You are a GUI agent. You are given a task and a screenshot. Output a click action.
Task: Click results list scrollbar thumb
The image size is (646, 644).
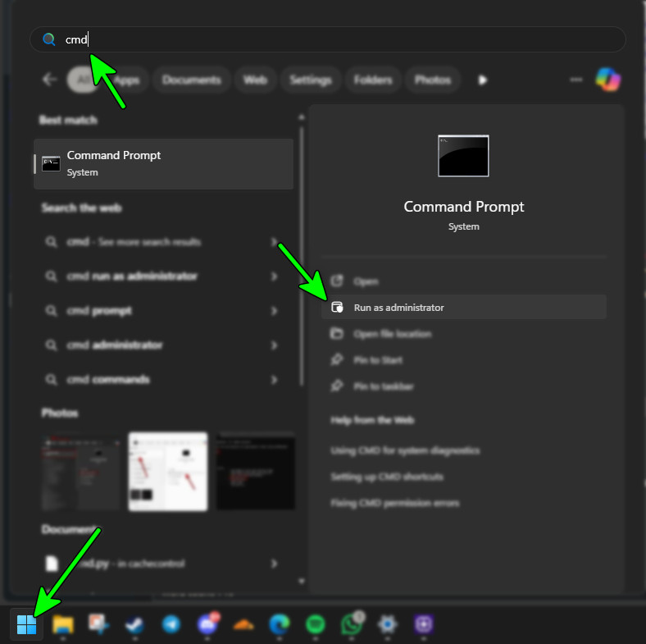pos(302,256)
